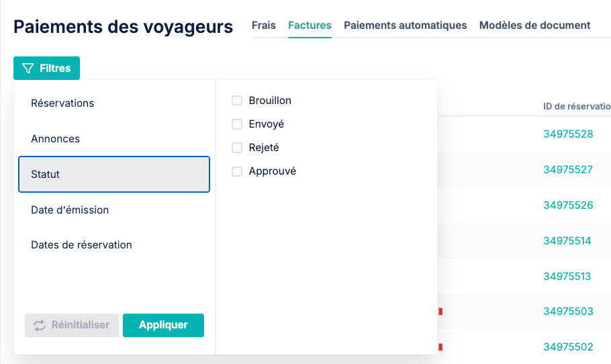
Task: Apply filters with the Appliquer button
Action: coord(163,326)
